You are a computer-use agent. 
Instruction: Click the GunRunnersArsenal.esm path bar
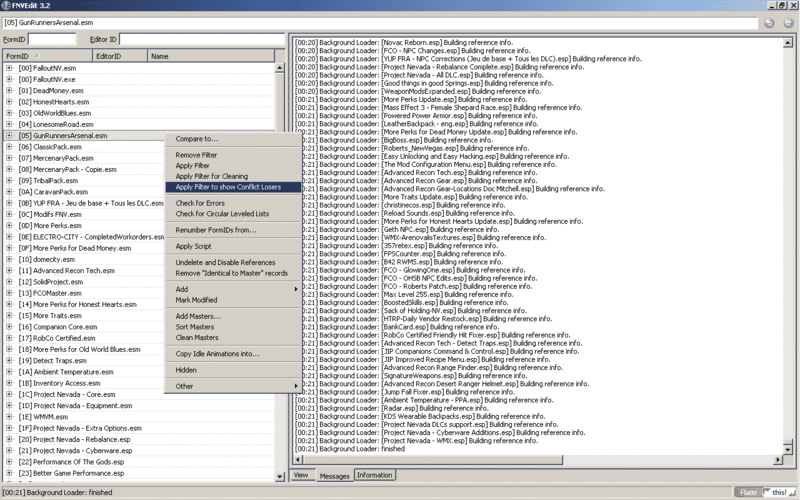click(380, 23)
